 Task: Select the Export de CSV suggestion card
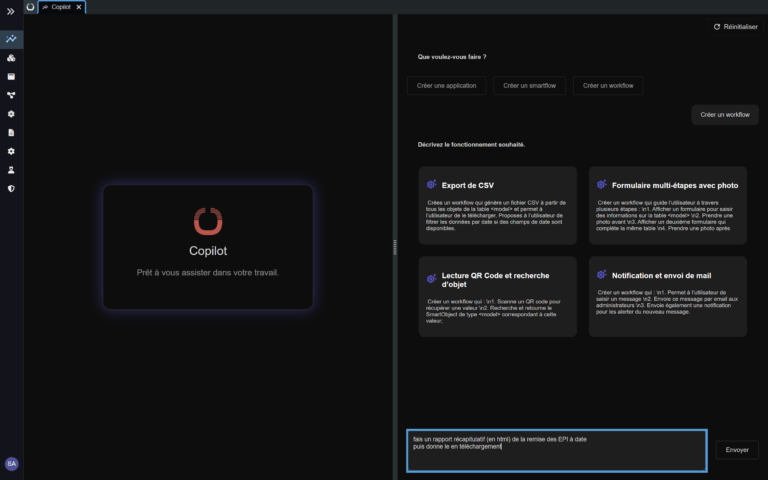[x=498, y=206]
